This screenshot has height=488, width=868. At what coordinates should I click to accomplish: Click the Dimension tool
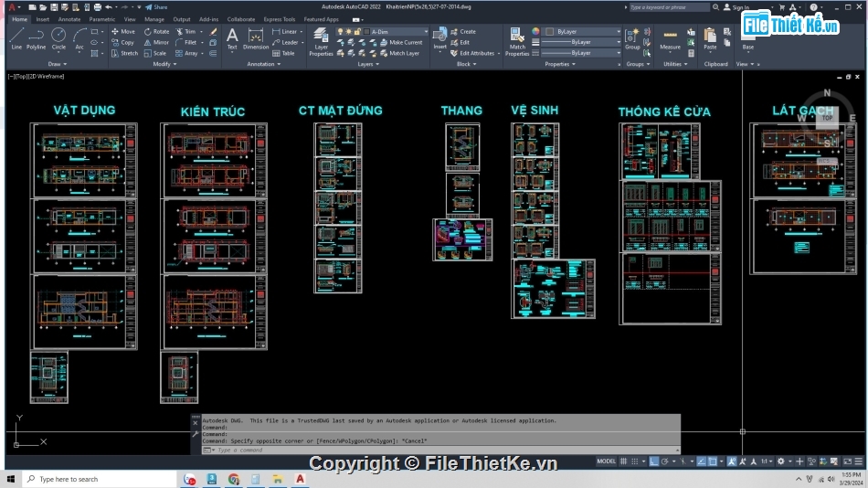(x=256, y=38)
